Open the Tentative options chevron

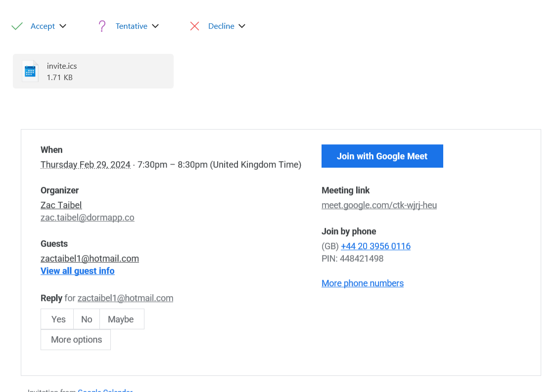(155, 26)
